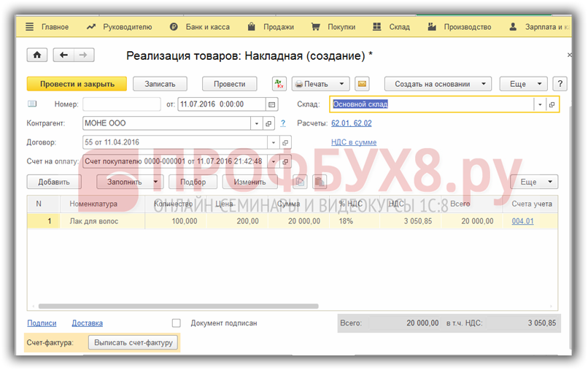
Task: Expand the Склад dropdown list
Action: pyautogui.click(x=540, y=104)
